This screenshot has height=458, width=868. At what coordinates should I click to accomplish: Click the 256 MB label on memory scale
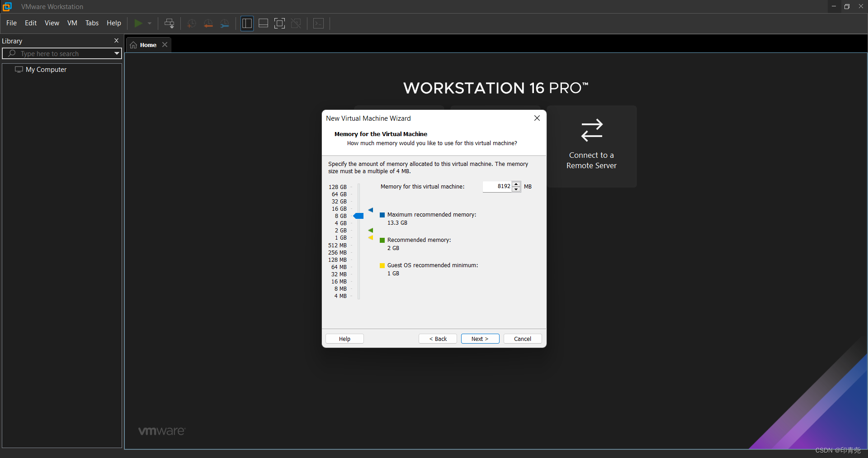[337, 253]
